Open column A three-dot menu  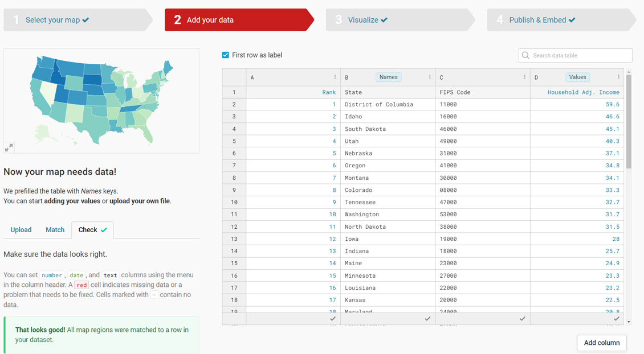click(x=335, y=77)
